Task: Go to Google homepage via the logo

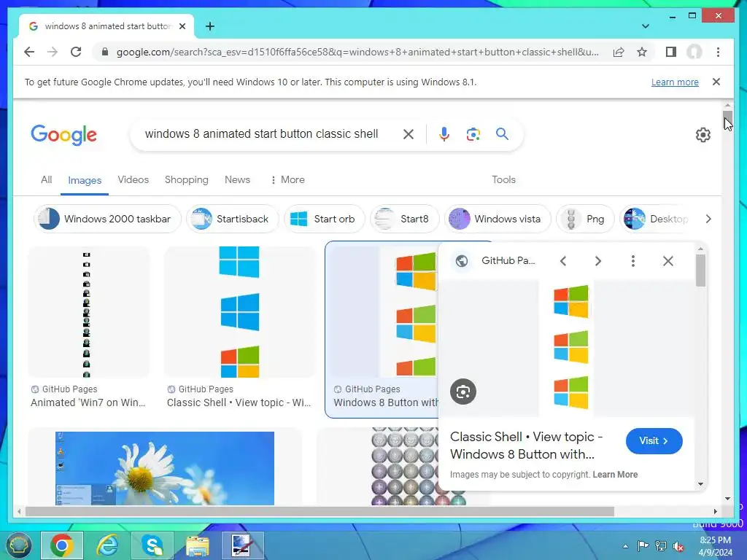Action: pos(64,135)
